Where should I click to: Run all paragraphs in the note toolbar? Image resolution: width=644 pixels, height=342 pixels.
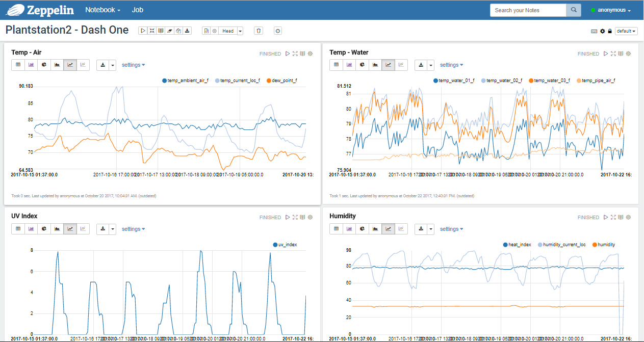coord(143,31)
